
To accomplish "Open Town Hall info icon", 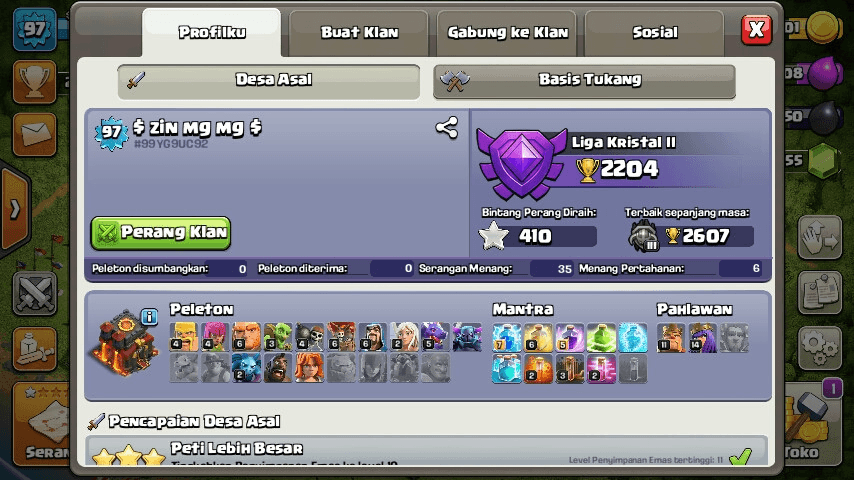I will pos(149,317).
